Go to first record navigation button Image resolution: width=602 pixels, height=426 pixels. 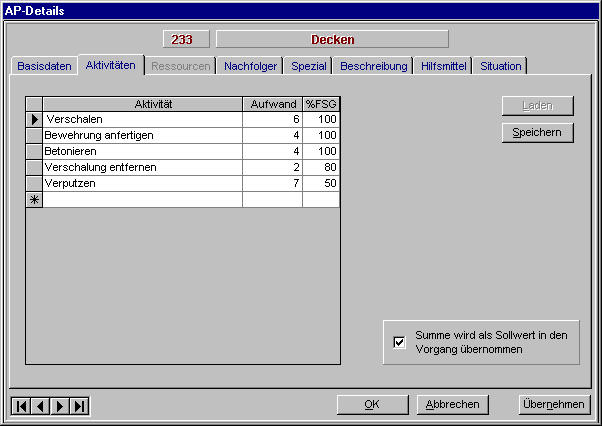(21, 405)
